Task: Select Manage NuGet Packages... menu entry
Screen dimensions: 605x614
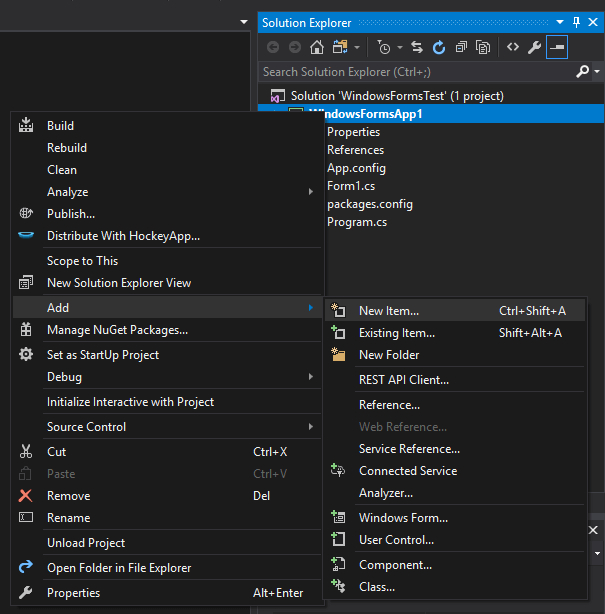Action: pyautogui.click(x=117, y=330)
